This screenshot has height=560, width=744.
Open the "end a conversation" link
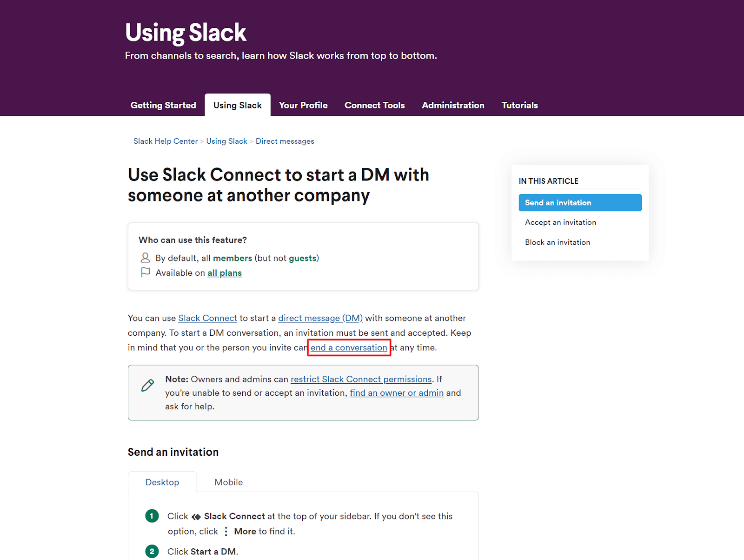[x=349, y=347]
